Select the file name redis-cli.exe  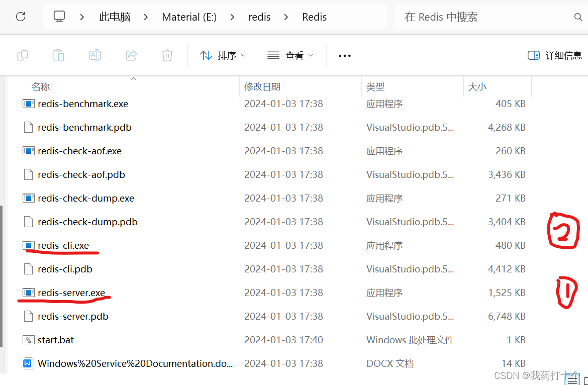(63, 246)
